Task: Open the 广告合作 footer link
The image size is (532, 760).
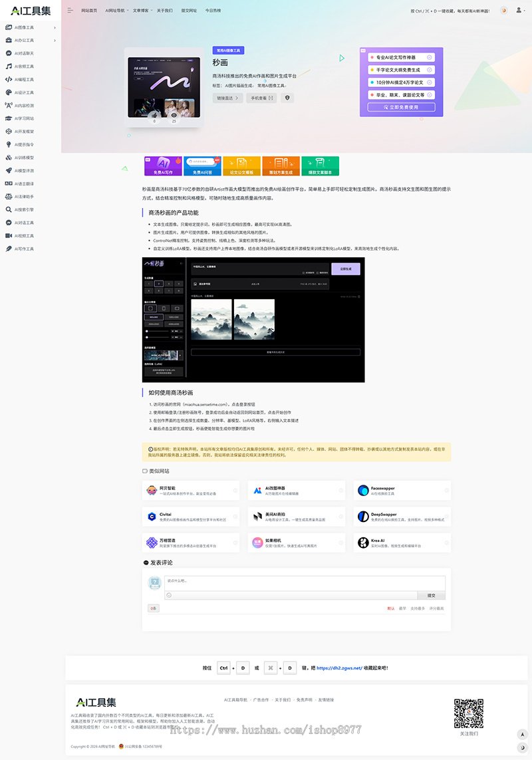Action: 261,700
